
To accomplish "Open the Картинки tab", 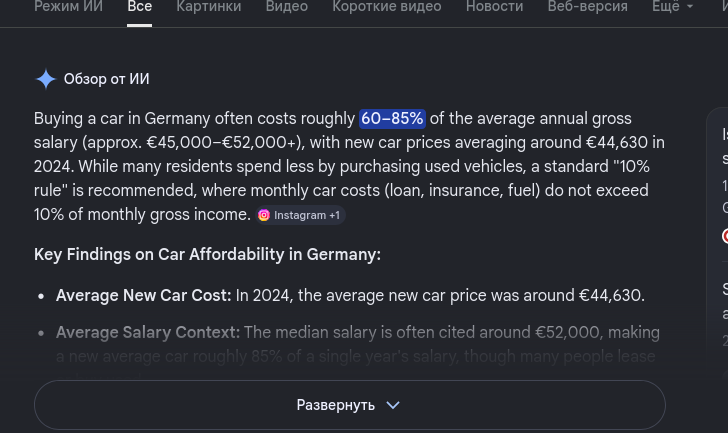I will [209, 6].
